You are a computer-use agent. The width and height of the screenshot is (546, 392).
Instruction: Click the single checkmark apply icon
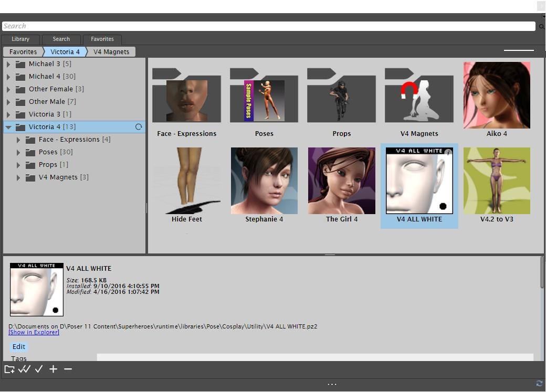click(x=39, y=369)
